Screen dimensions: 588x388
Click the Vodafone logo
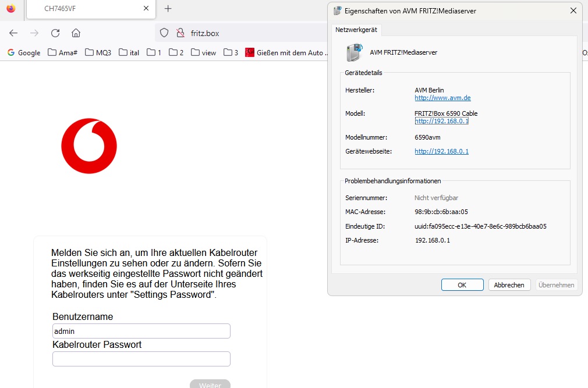(89, 146)
